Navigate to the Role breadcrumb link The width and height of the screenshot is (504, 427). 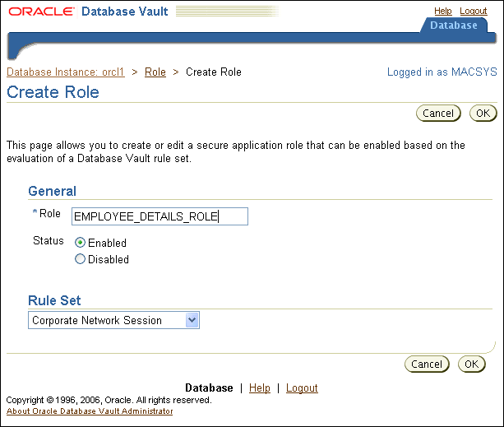(155, 72)
